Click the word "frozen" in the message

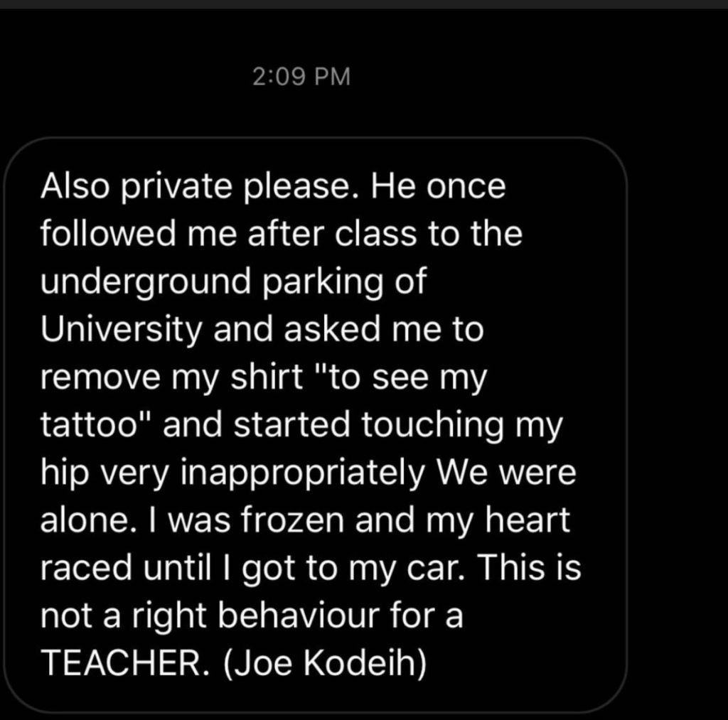tap(292, 520)
